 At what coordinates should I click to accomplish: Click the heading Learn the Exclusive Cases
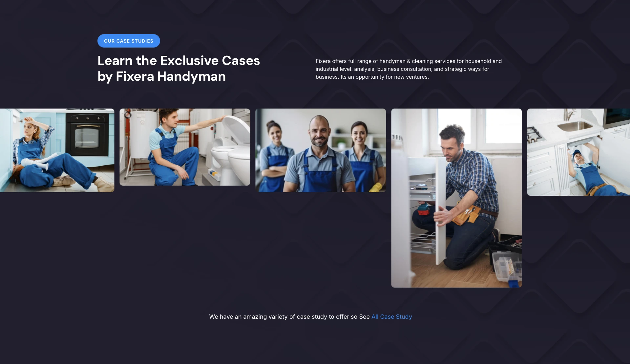coord(178,61)
